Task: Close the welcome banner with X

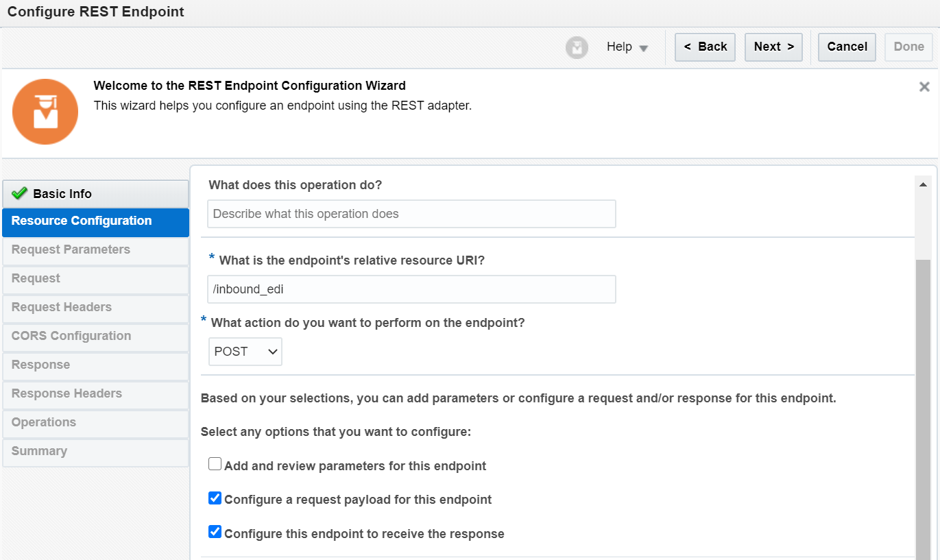Action: 924,87
